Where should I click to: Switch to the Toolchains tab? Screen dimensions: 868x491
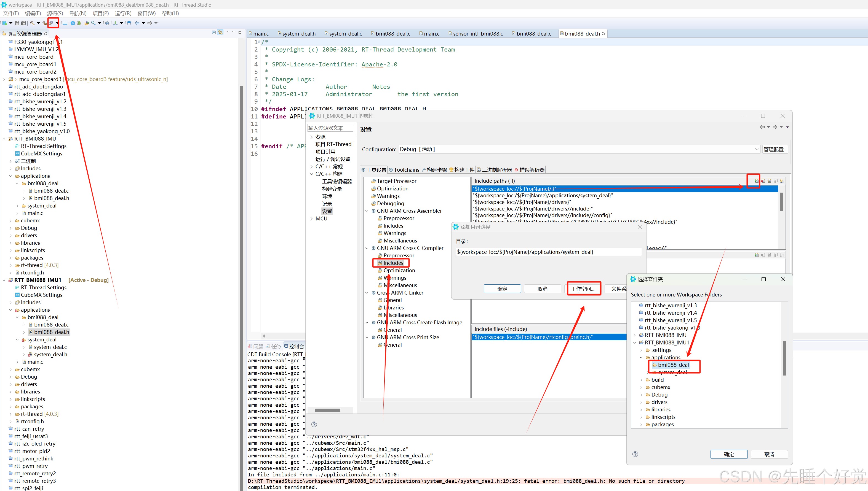click(404, 170)
